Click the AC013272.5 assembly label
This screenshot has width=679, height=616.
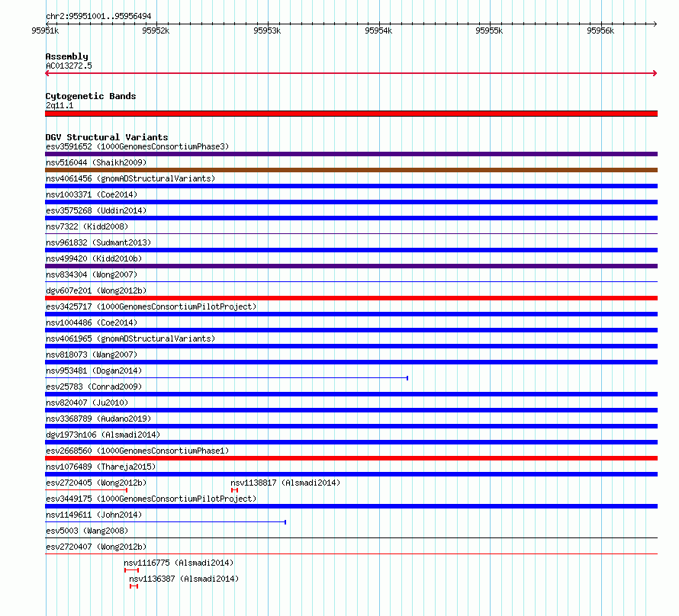[x=69, y=66]
